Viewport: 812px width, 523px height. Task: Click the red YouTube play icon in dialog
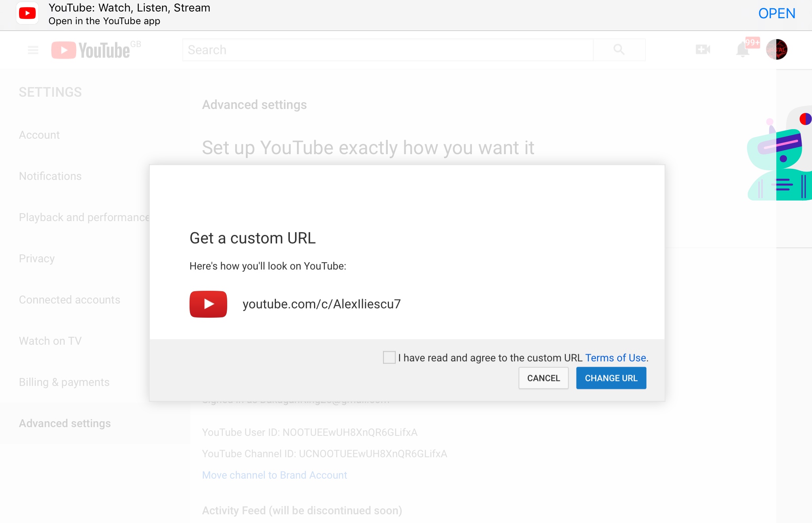point(208,304)
